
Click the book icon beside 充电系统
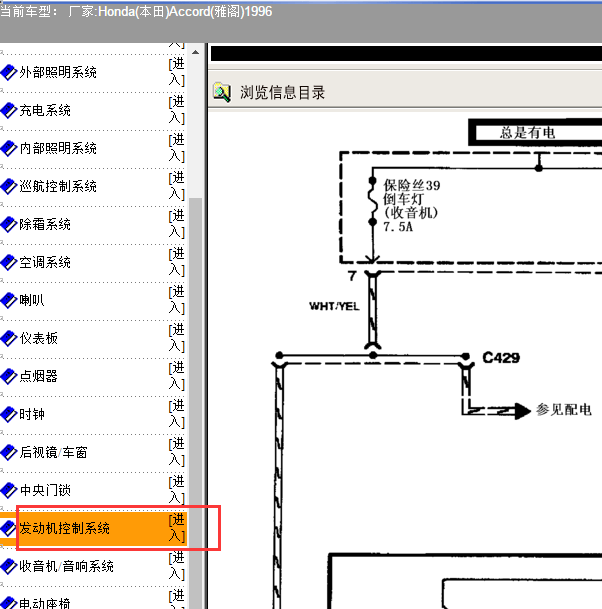[9, 111]
